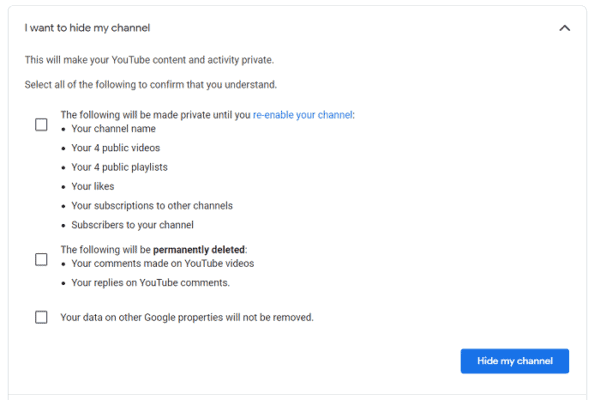The image size is (600, 400).
Task: Check the made private confirmation checkbox
Action: point(41,125)
